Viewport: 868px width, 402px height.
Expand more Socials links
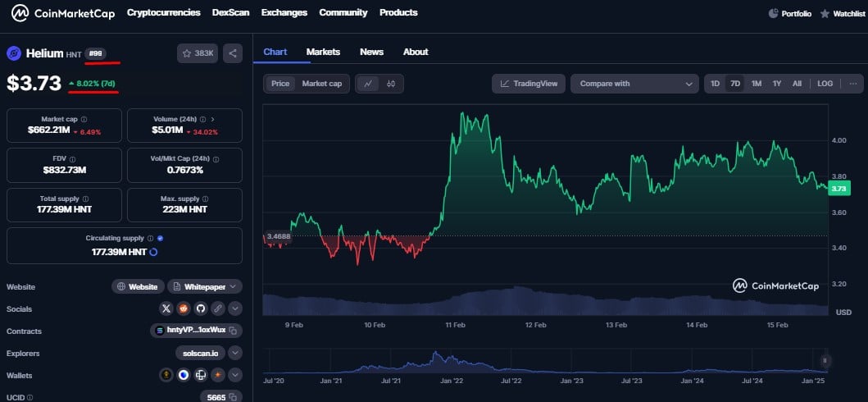tap(234, 308)
